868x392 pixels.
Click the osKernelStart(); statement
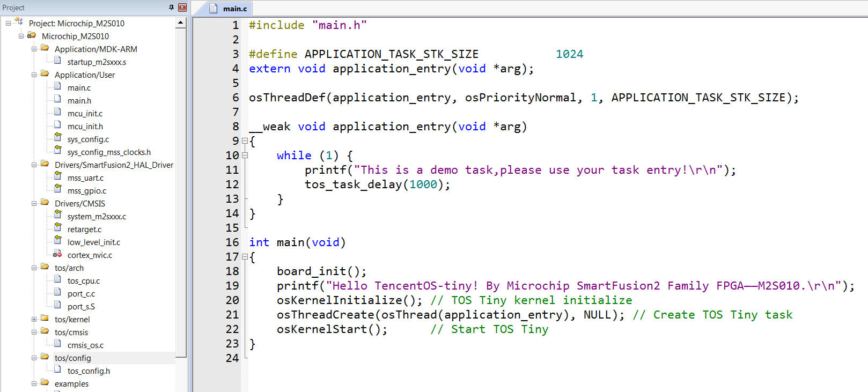pyautogui.click(x=332, y=329)
